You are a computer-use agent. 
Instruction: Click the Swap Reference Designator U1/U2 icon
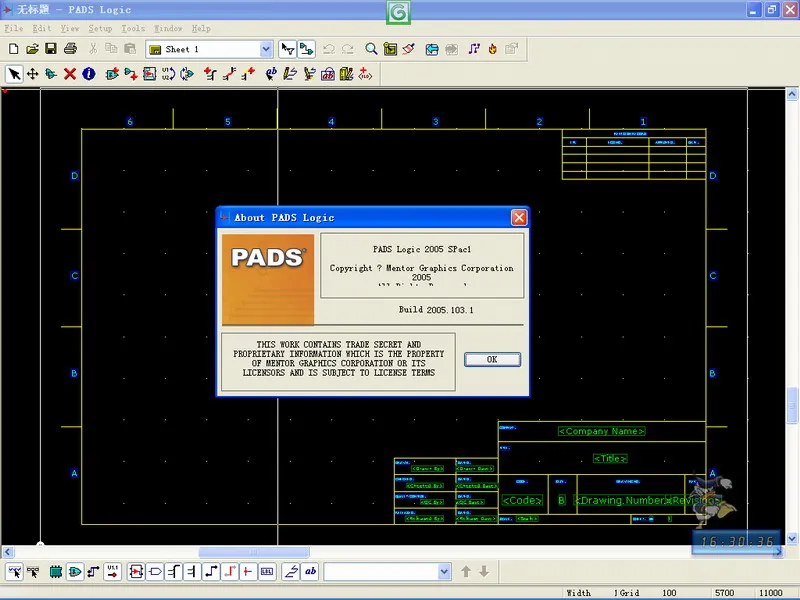click(x=168, y=74)
